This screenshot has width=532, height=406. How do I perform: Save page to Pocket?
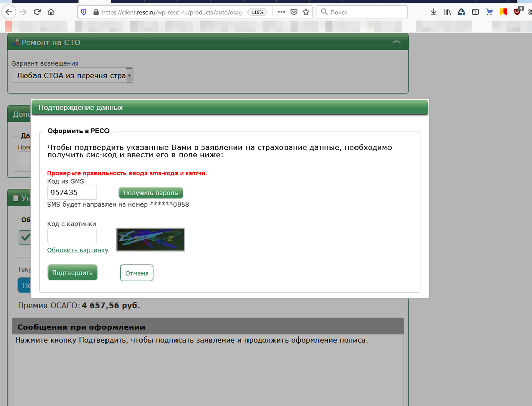294,12
